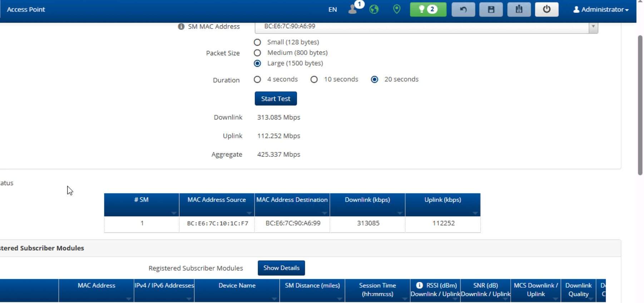644x303 pixels.
Task: Open the green notifications lightbulb button
Action: click(x=428, y=9)
